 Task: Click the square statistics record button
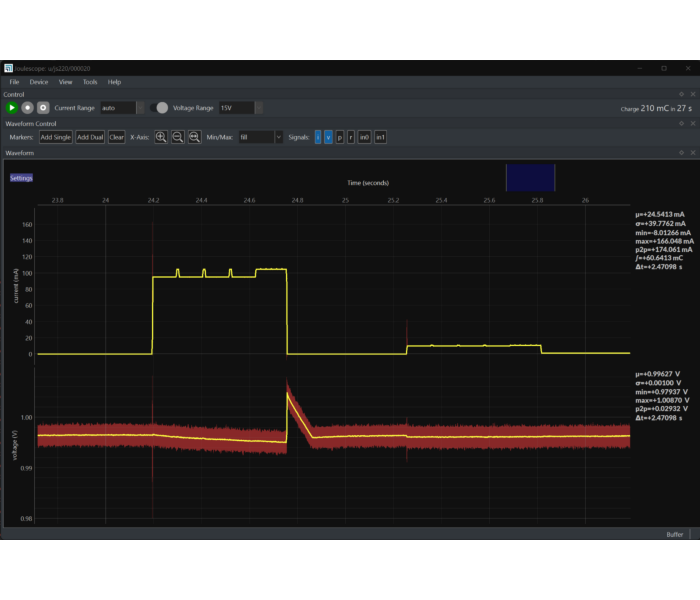point(43,108)
